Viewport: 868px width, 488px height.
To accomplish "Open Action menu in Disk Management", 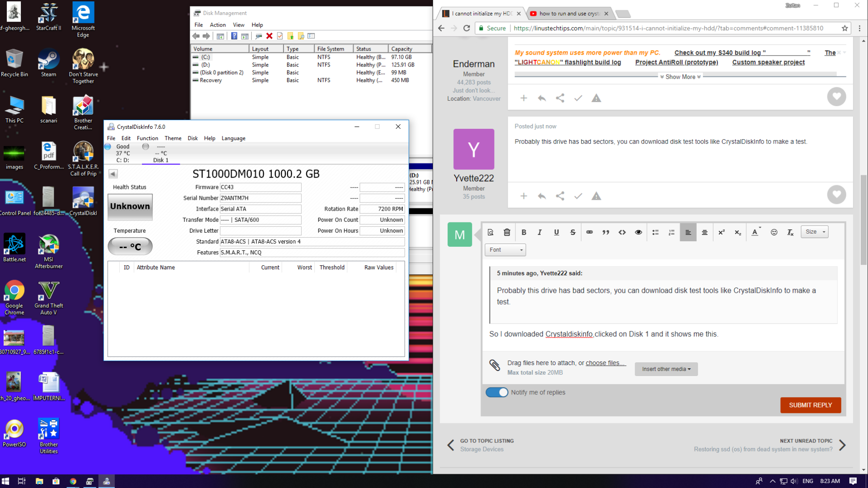I will pos(217,25).
